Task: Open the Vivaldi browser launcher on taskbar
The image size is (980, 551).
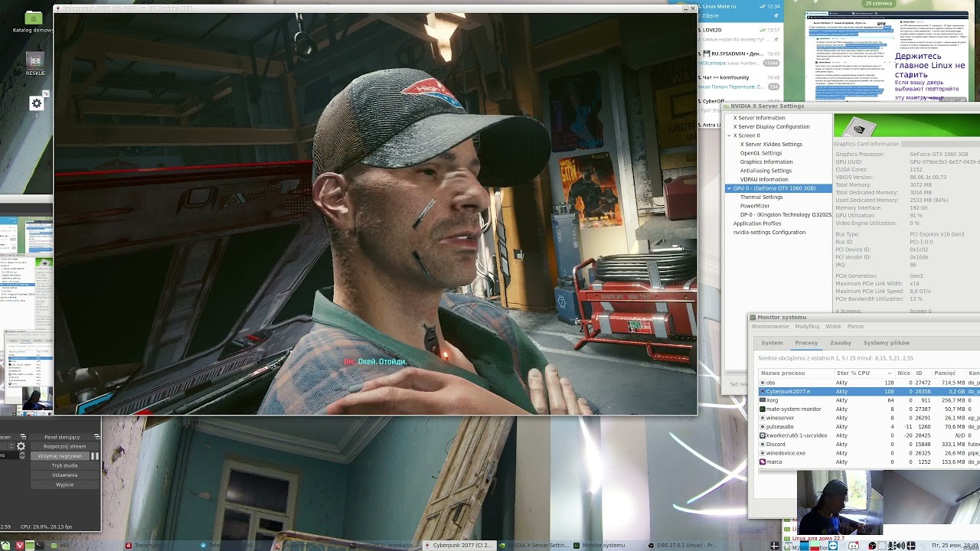Action: 19,546
